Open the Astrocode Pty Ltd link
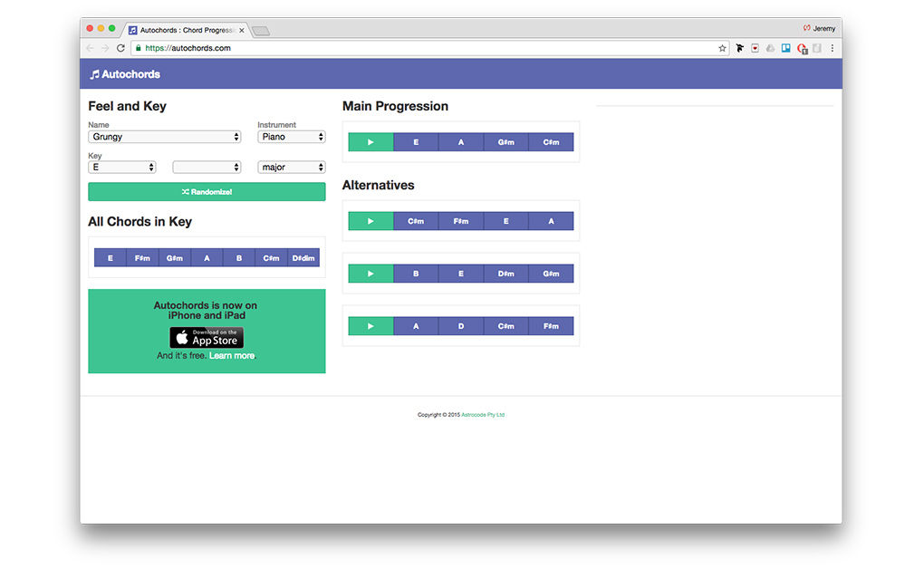Viewport: 924px width, 568px height. [483, 415]
